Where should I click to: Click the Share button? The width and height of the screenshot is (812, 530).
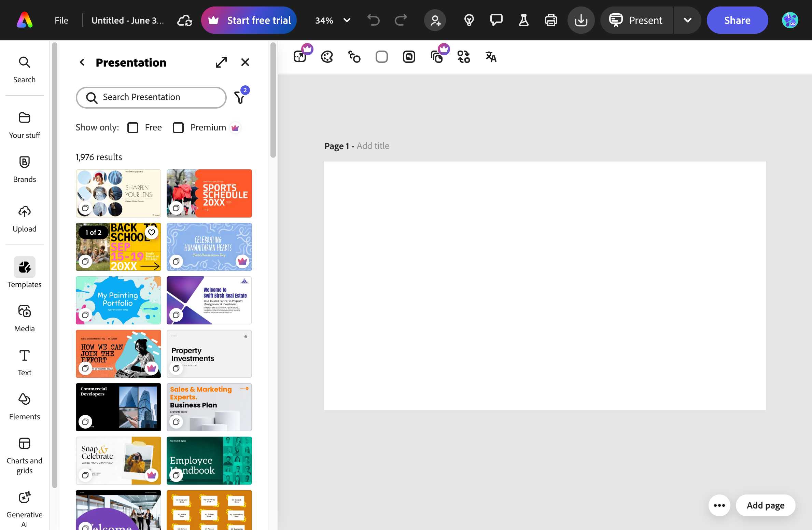(x=737, y=20)
